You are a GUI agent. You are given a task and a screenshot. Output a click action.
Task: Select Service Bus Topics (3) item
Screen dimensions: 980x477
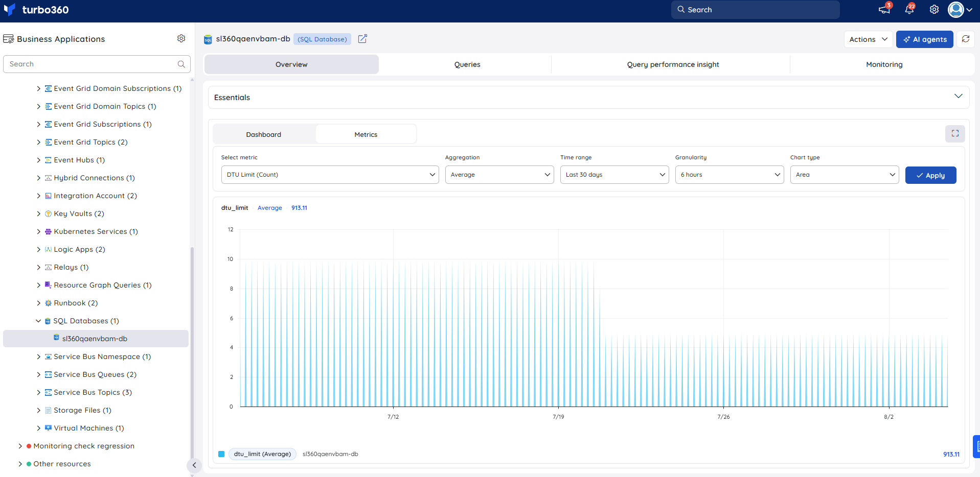click(x=93, y=392)
